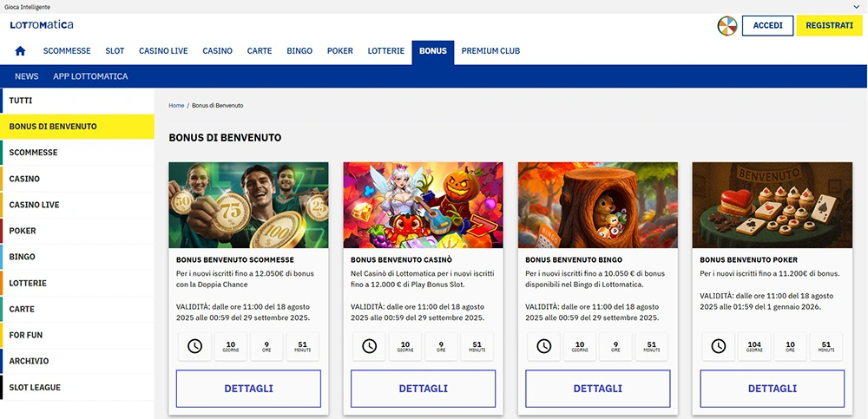This screenshot has height=419, width=868.
Task: Click clock icon on Scommesse bonus card
Action: point(194,346)
